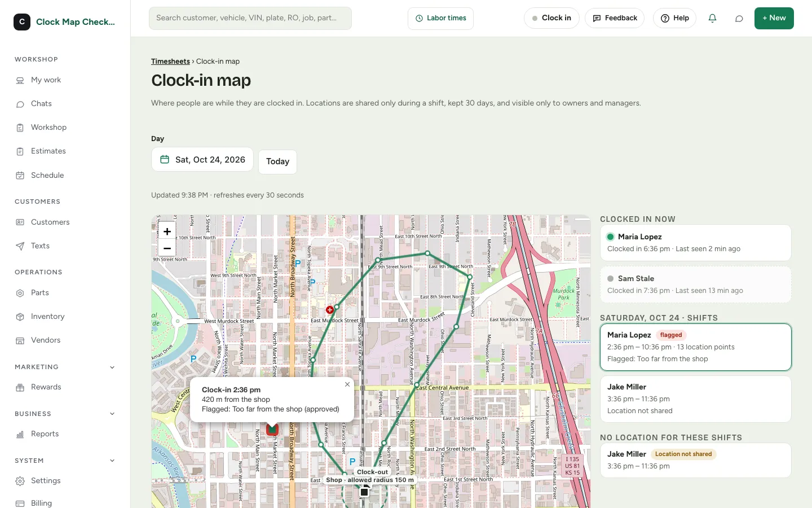The image size is (812, 508).
Task: Zoom out on the map
Action: [167, 248]
